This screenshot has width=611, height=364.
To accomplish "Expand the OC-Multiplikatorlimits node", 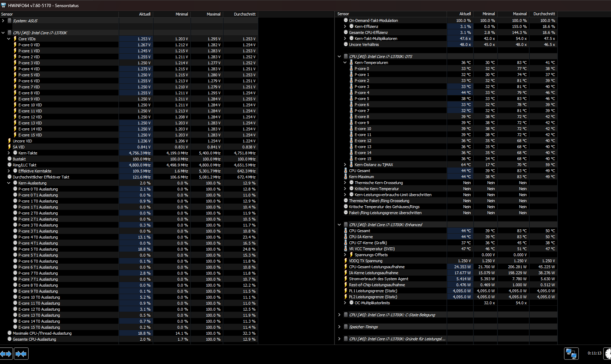I will [x=345, y=303].
